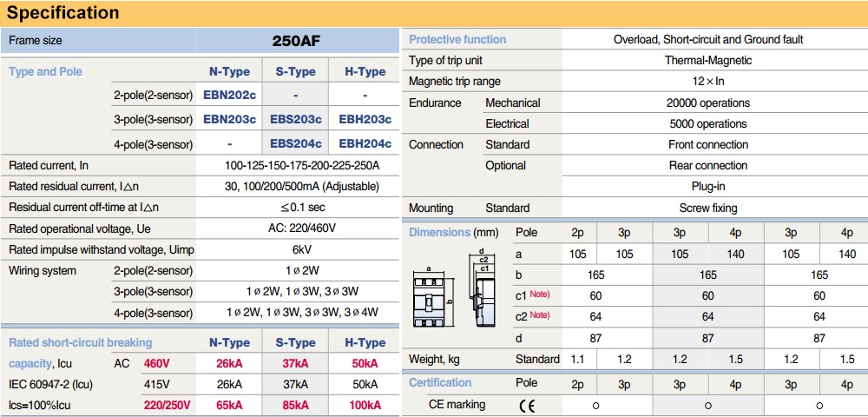Viewport: 868px width, 417px height.
Task: Select 5000 operations electrical endurance
Action: point(708,124)
